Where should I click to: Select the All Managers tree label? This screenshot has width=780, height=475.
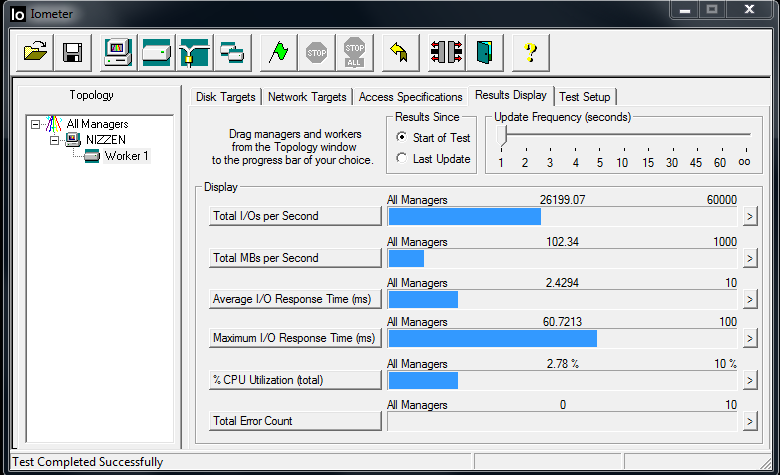click(x=98, y=124)
